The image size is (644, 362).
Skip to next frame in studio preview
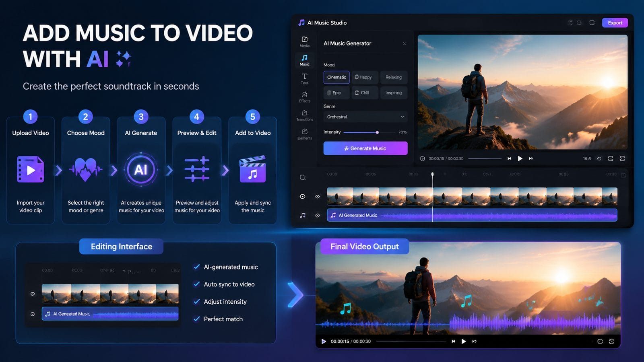click(531, 158)
